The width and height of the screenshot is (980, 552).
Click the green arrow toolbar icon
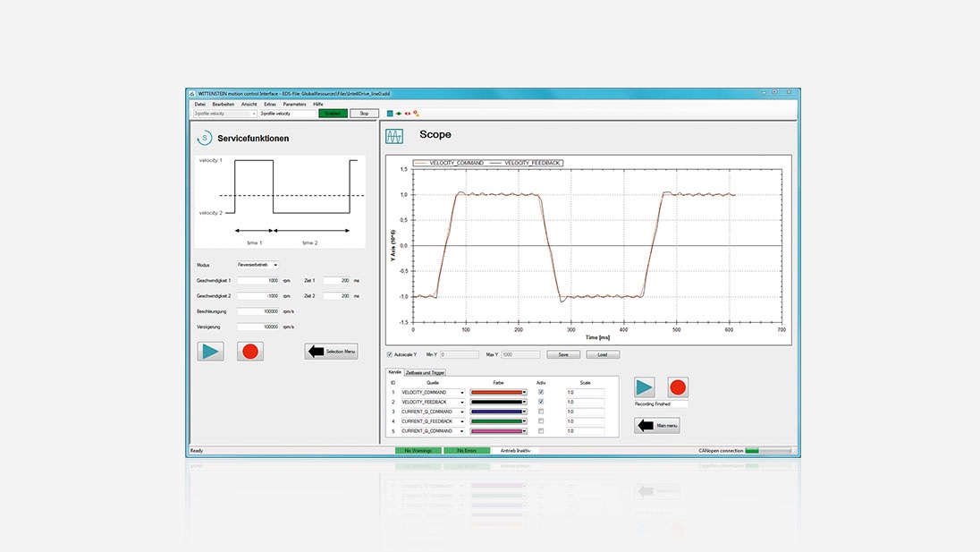pyautogui.click(x=398, y=114)
